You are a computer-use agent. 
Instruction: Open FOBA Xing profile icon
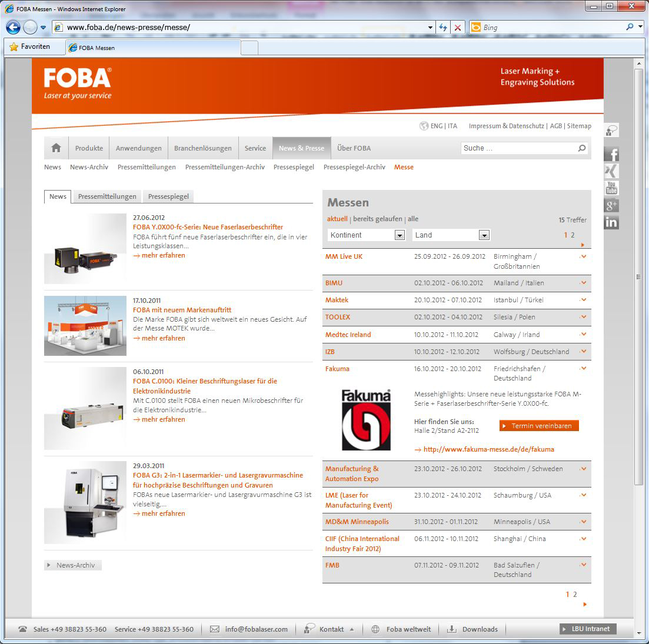point(611,171)
